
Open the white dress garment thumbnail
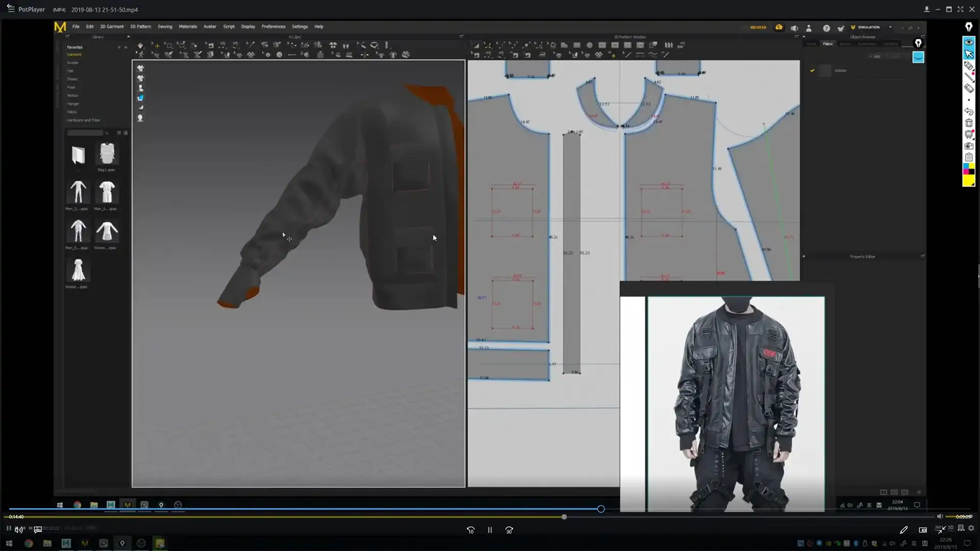point(78,270)
